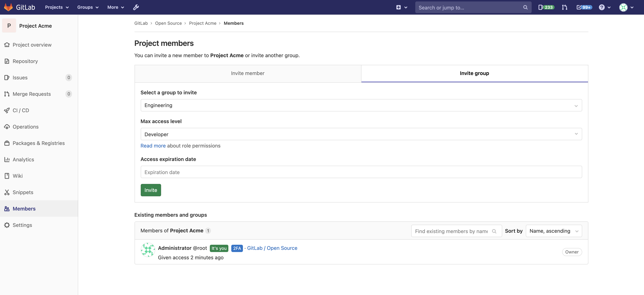Open Issues in the sidebar
Viewport: 644px width, 295px height.
pyautogui.click(x=39, y=78)
